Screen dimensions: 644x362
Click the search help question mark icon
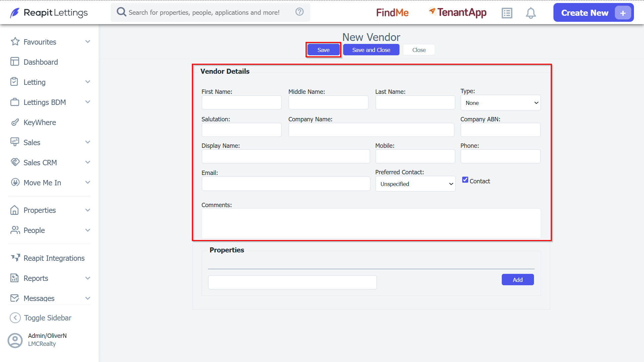pyautogui.click(x=300, y=12)
